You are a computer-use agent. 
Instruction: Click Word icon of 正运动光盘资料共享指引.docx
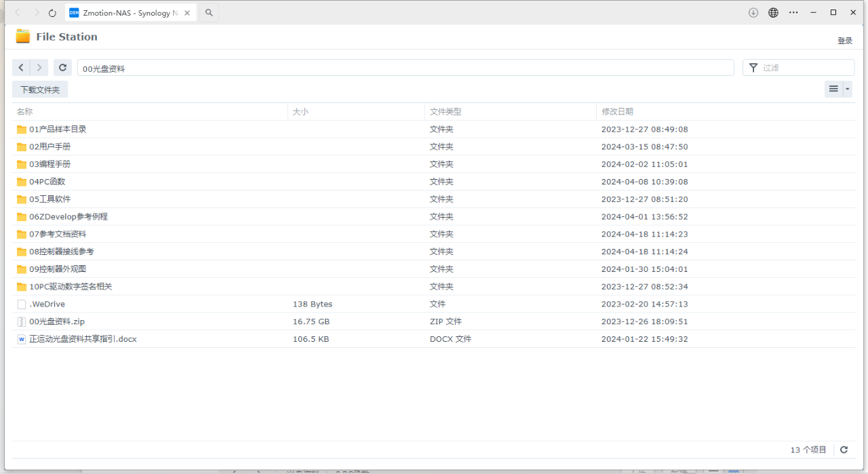(22, 339)
